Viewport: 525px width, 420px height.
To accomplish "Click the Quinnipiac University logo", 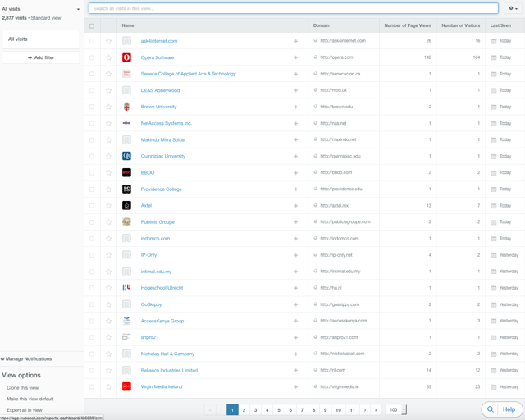I will tap(126, 156).
